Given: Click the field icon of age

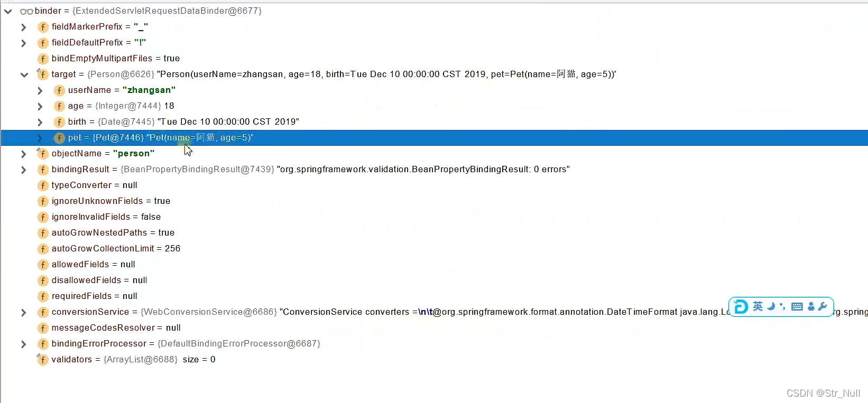Looking at the screenshot, I should point(59,106).
